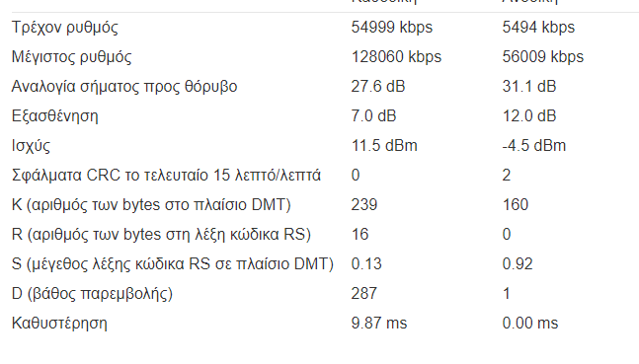Screen dimensions: 639x364
Task: Click the 31.1 dB noise margin value
Action: (x=529, y=87)
